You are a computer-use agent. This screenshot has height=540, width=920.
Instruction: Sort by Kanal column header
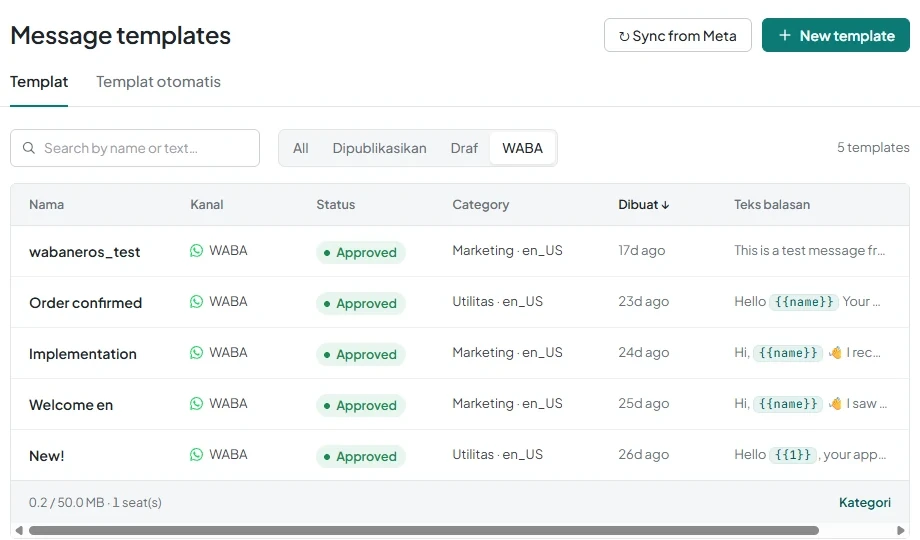[x=207, y=204]
